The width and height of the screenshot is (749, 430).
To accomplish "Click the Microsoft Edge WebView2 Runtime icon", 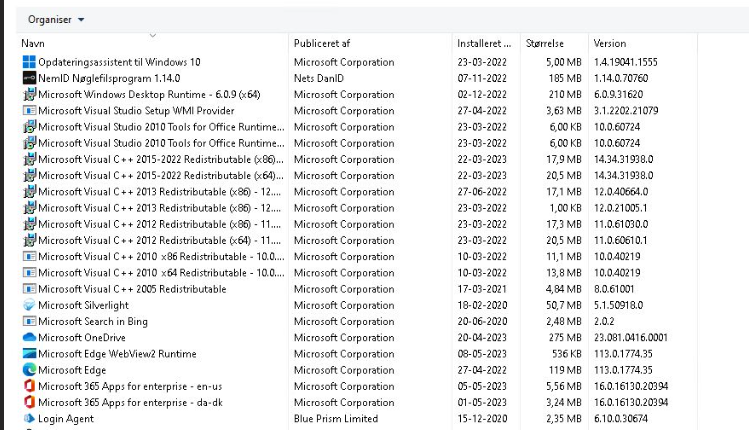I will pos(29,354).
